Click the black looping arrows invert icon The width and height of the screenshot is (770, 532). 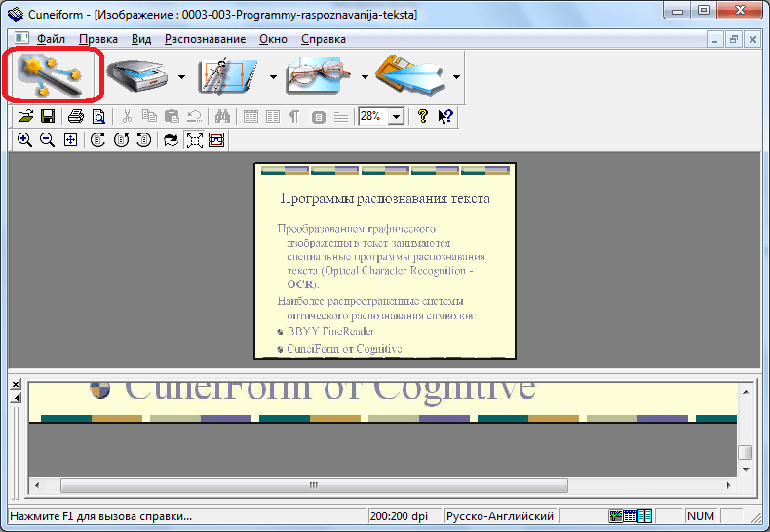pyautogui.click(x=171, y=140)
